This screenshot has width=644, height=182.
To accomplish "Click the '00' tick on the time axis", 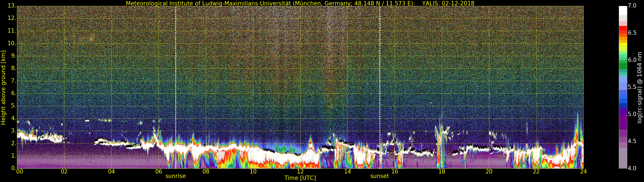I will 20,172.
